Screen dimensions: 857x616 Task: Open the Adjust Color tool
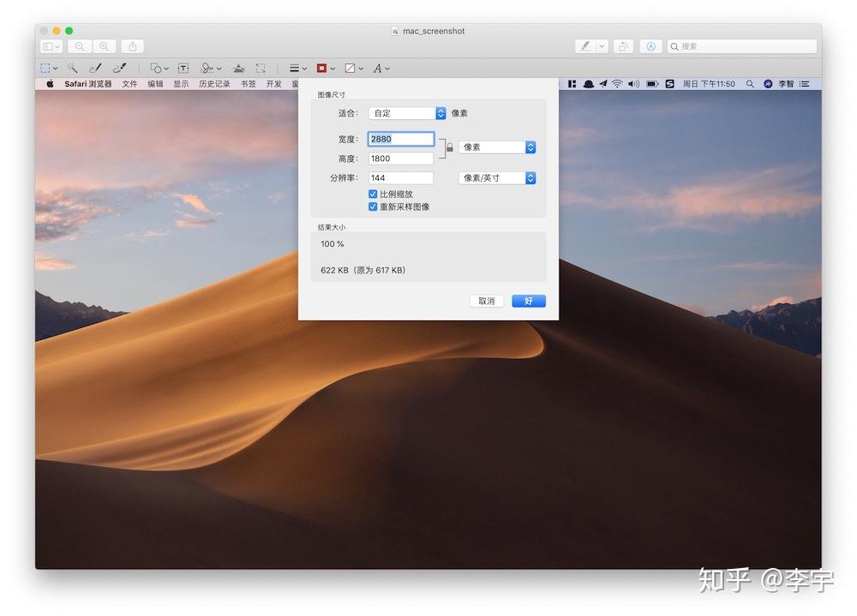(x=238, y=68)
